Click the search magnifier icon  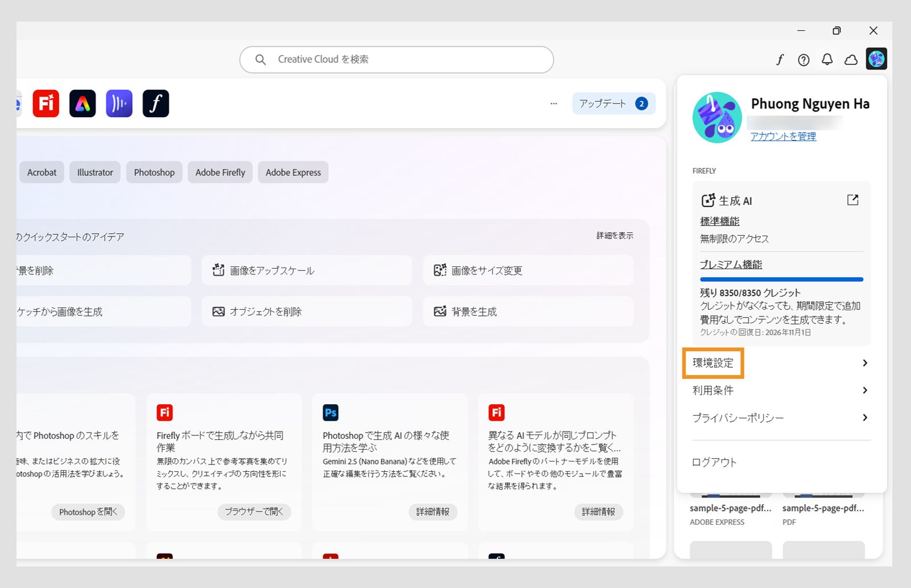[260, 60]
